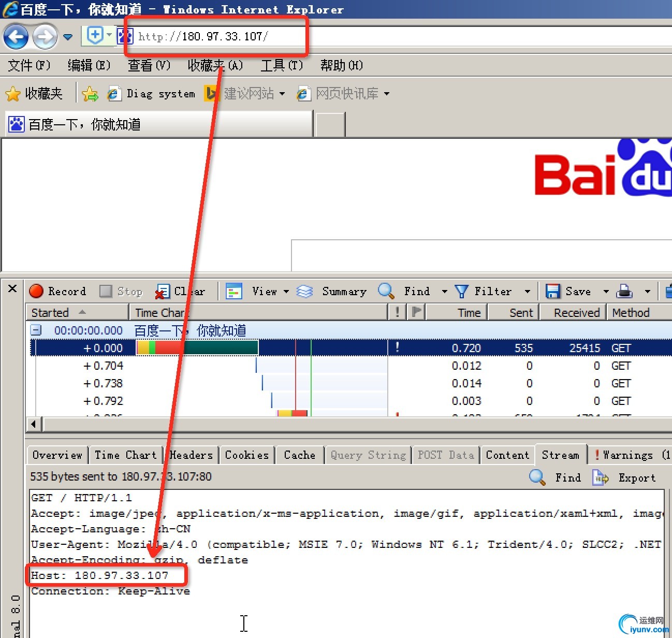672x638 pixels.
Task: Select the request row started at +0.738
Action: [x=351, y=383]
